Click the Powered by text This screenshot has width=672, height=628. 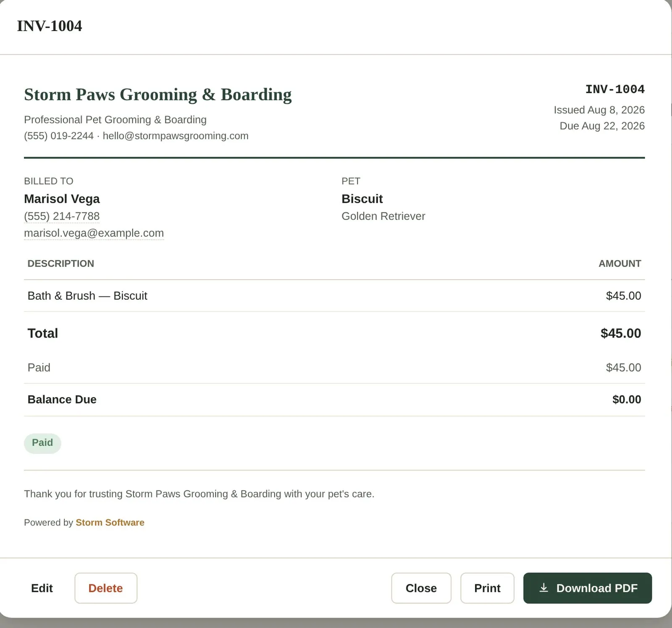pyautogui.click(x=49, y=523)
